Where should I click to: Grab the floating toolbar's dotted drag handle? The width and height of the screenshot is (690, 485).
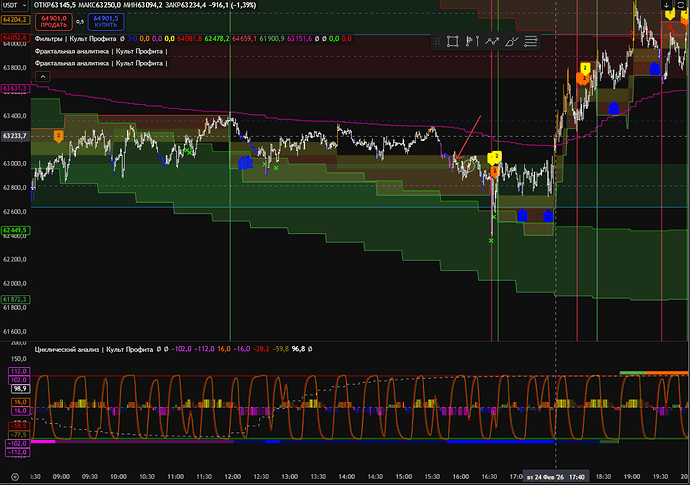tap(436, 41)
